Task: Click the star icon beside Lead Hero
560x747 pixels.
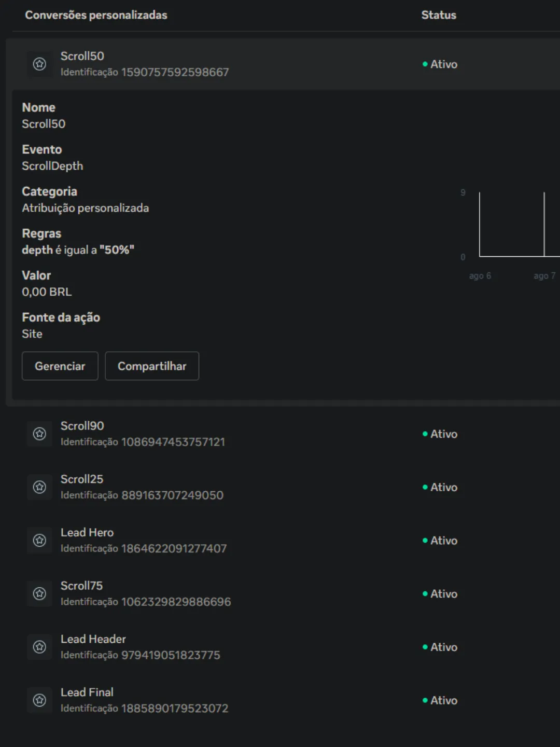Action: (39, 541)
